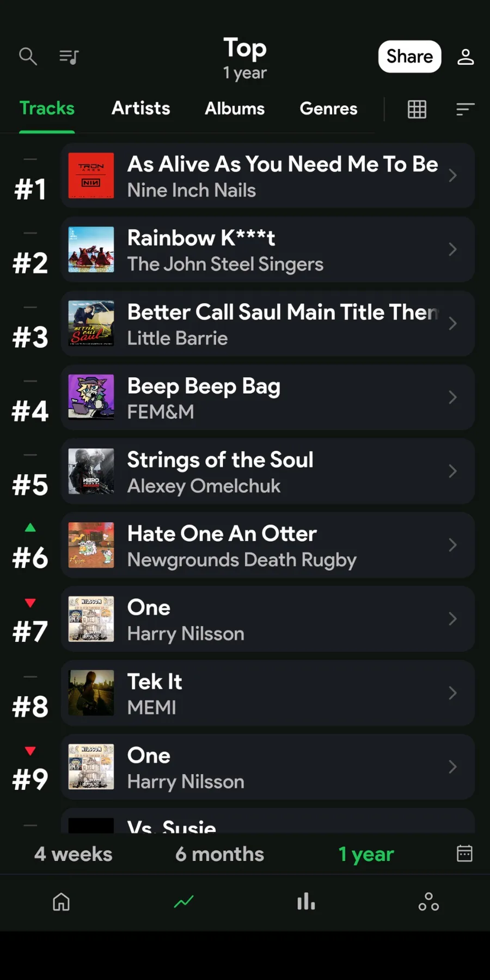Switch to the Artists tab
The height and width of the screenshot is (980, 490).
click(x=141, y=108)
